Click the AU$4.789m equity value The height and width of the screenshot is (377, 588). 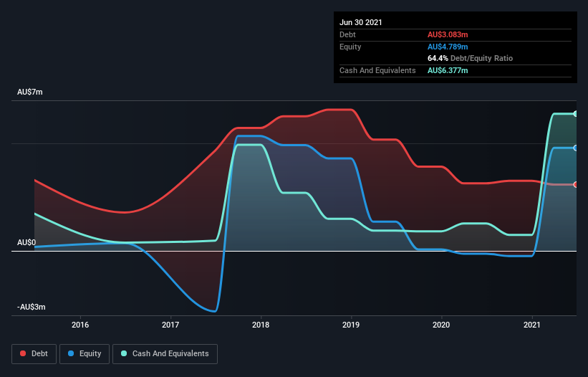pos(448,47)
